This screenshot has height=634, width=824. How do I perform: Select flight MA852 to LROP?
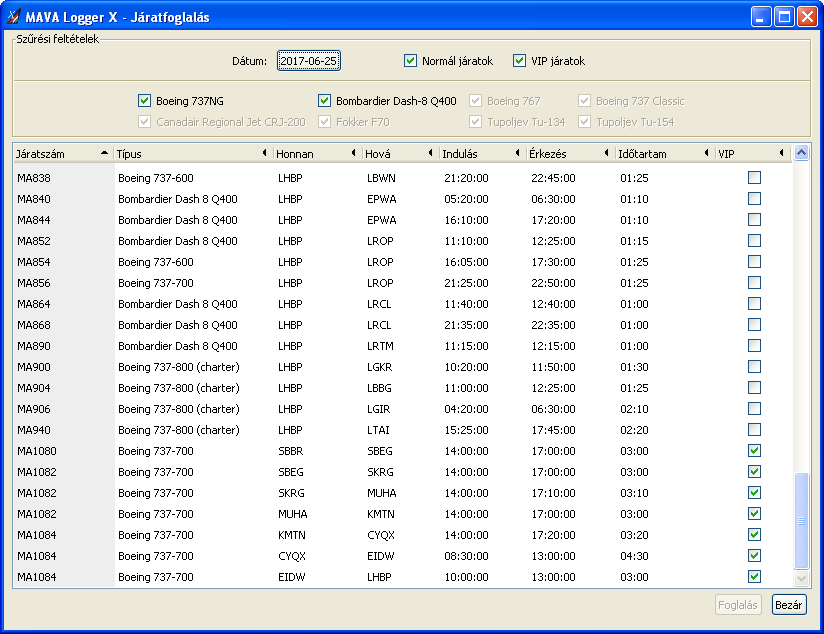pyautogui.click(x=402, y=241)
